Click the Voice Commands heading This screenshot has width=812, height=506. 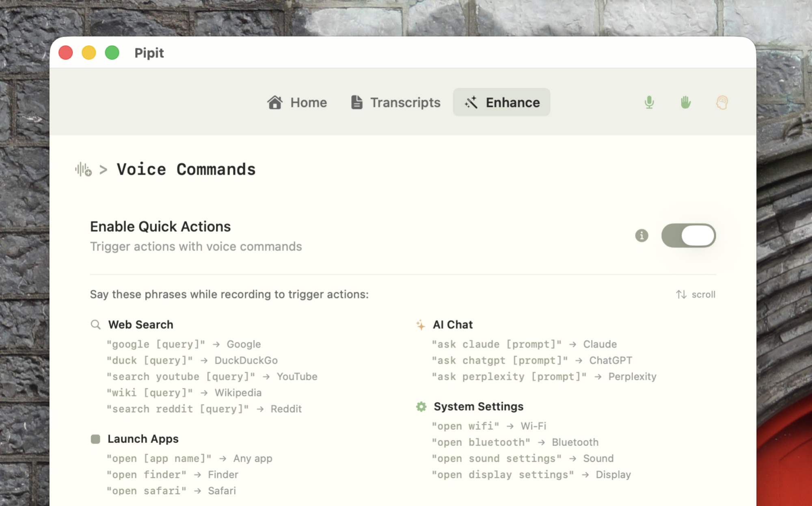pyautogui.click(x=186, y=169)
